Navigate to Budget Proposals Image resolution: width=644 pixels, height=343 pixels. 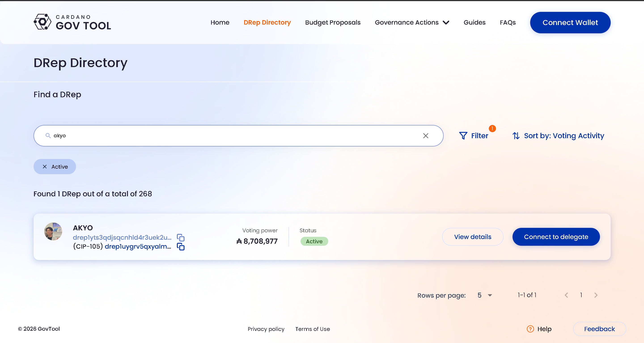pos(333,23)
